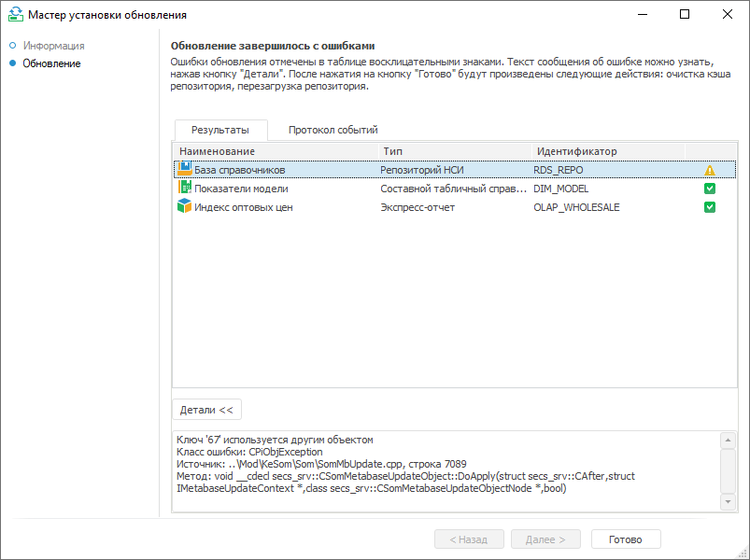Collapse details with Детали << button
The image size is (750, 560).
(205, 410)
